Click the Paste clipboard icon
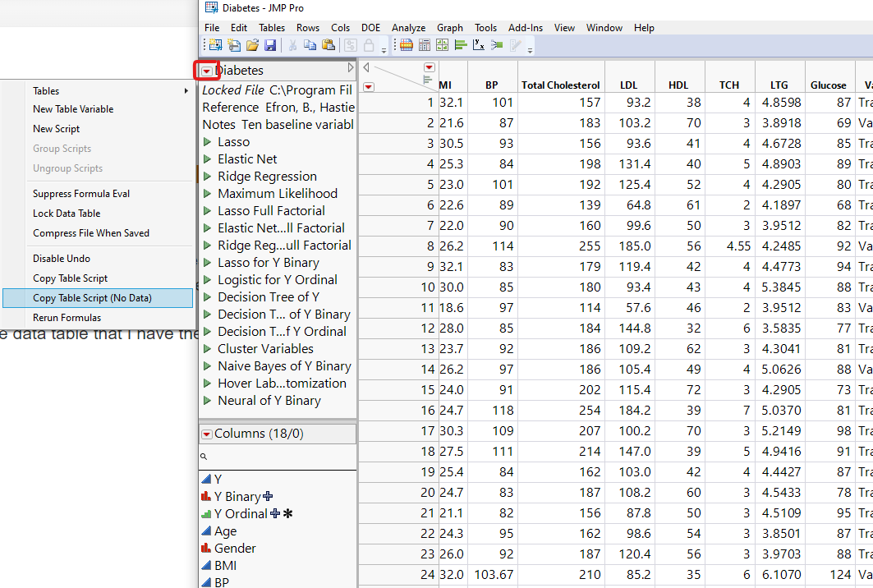873x588 pixels. [329, 45]
